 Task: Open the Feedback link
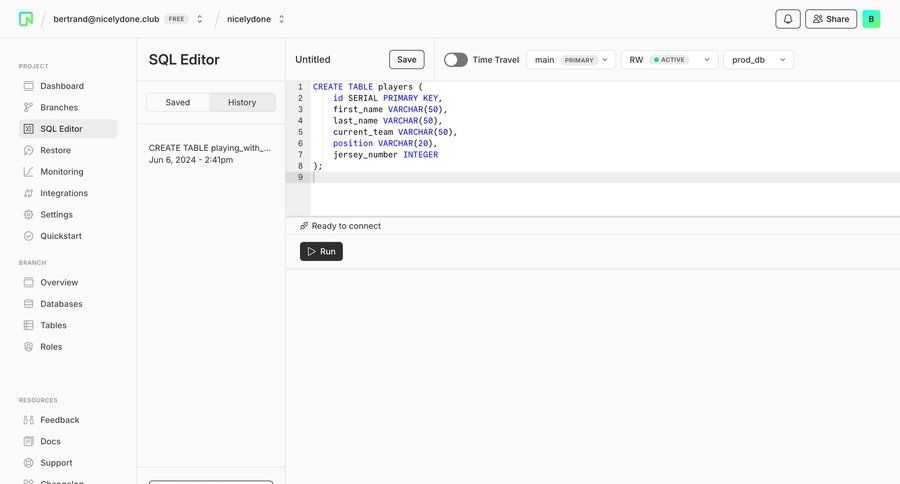click(68, 420)
